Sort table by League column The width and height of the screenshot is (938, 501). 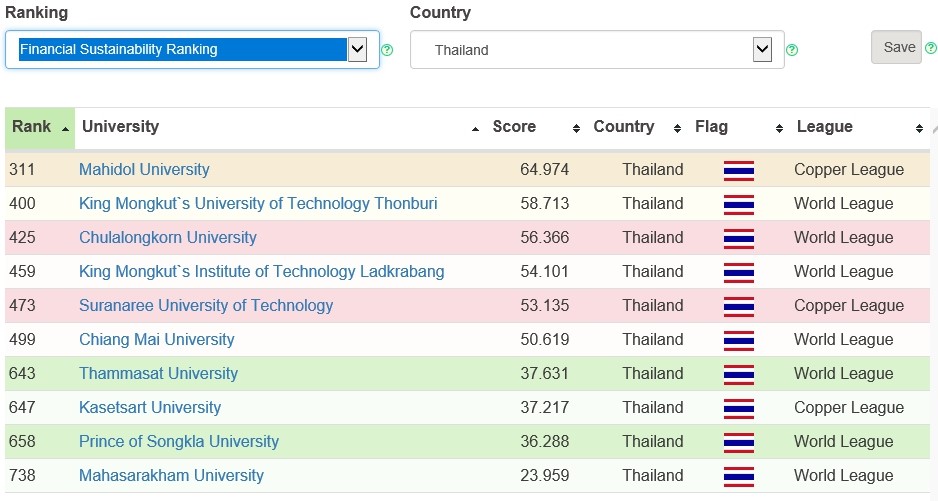[x=860, y=127]
